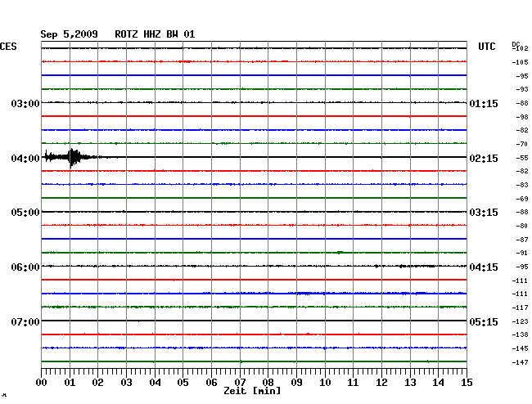Click the '05' minute tick label
This screenshot has width=532, height=404.
coord(183,383)
